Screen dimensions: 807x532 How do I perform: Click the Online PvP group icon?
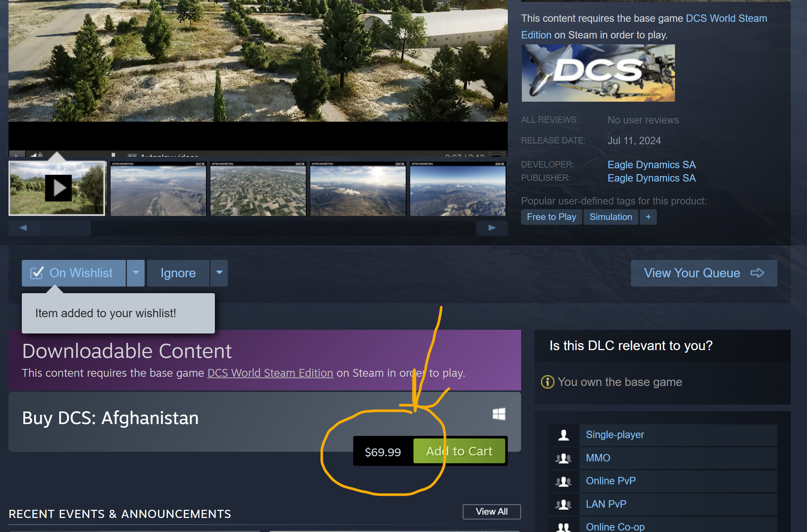[x=564, y=481]
